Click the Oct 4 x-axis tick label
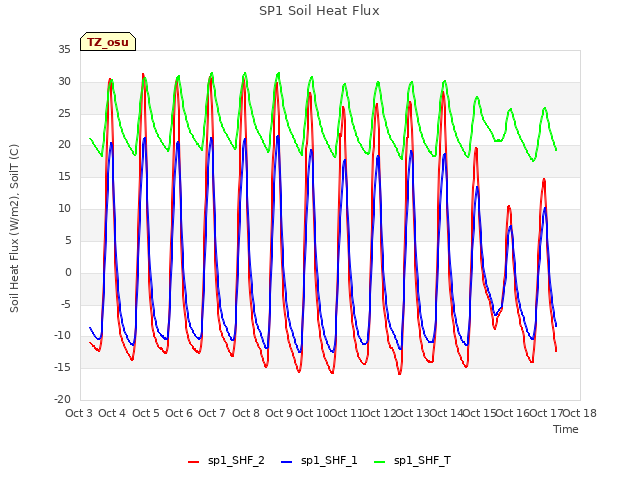The width and height of the screenshot is (640, 480). click(112, 413)
